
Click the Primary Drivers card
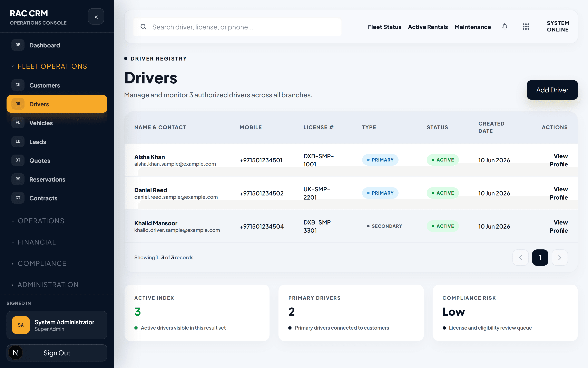pos(351,313)
